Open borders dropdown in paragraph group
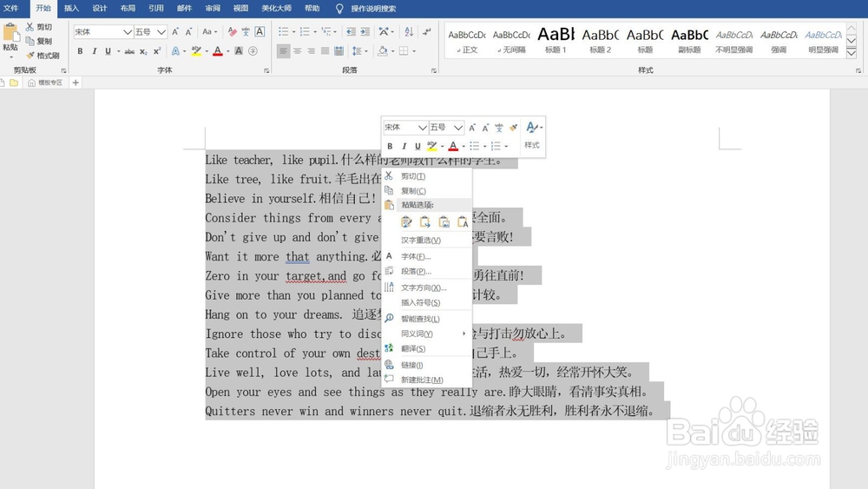Viewport: 868px width, 489px height. point(414,51)
